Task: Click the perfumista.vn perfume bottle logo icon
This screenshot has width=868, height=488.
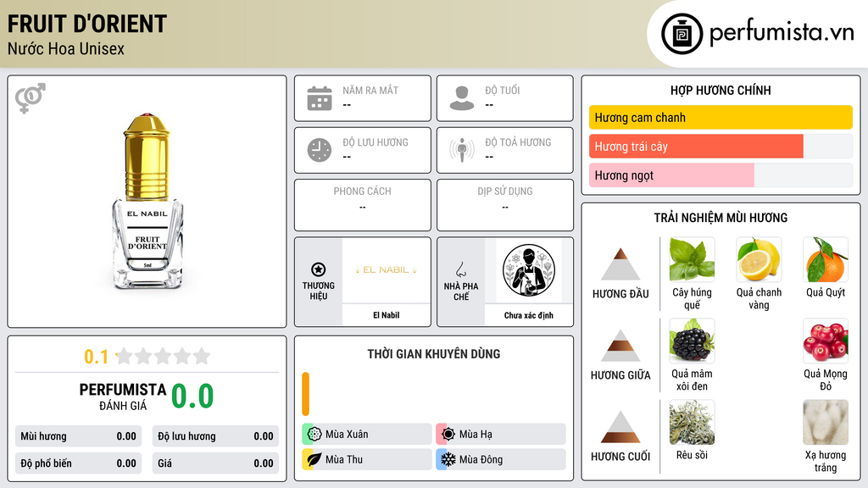Action: coord(682,34)
